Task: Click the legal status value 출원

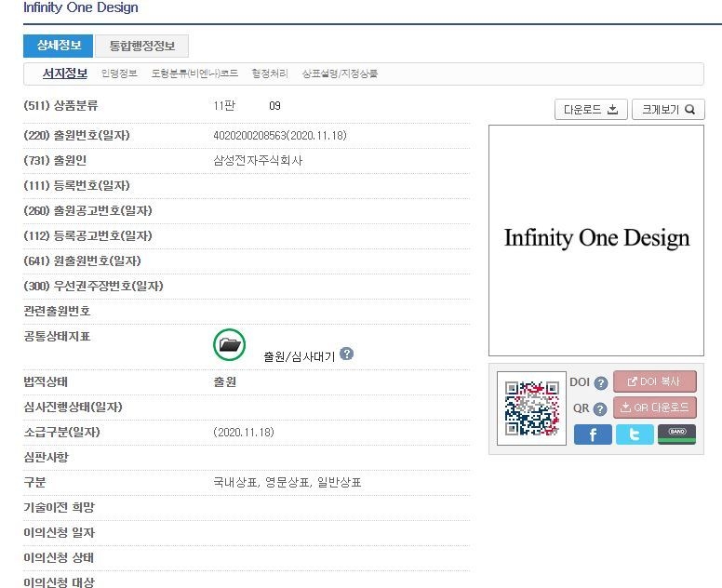Action: point(225,381)
